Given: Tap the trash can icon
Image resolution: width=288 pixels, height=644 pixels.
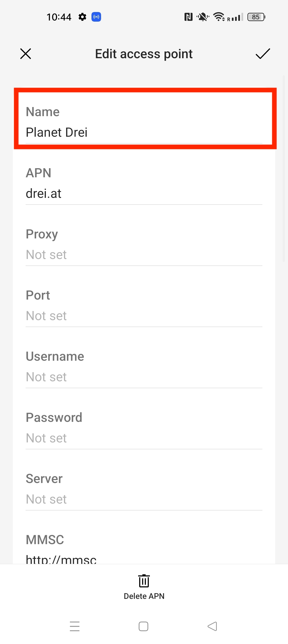Looking at the screenshot, I should 144,581.
